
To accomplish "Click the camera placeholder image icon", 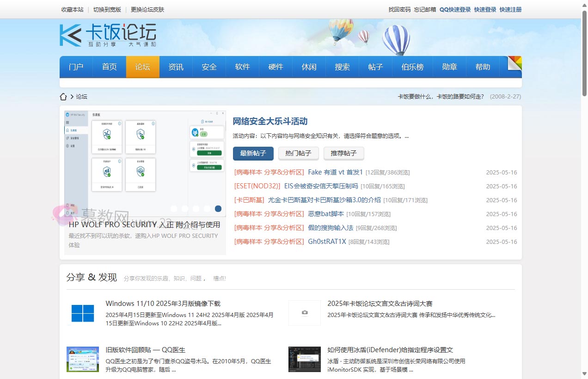I will [x=305, y=313].
